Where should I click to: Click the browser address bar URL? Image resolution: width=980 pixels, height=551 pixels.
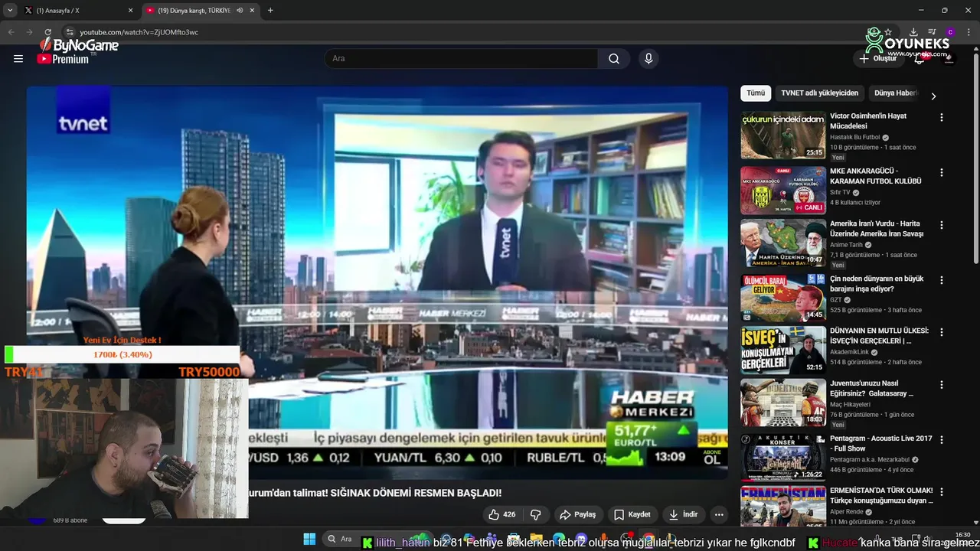point(139,32)
